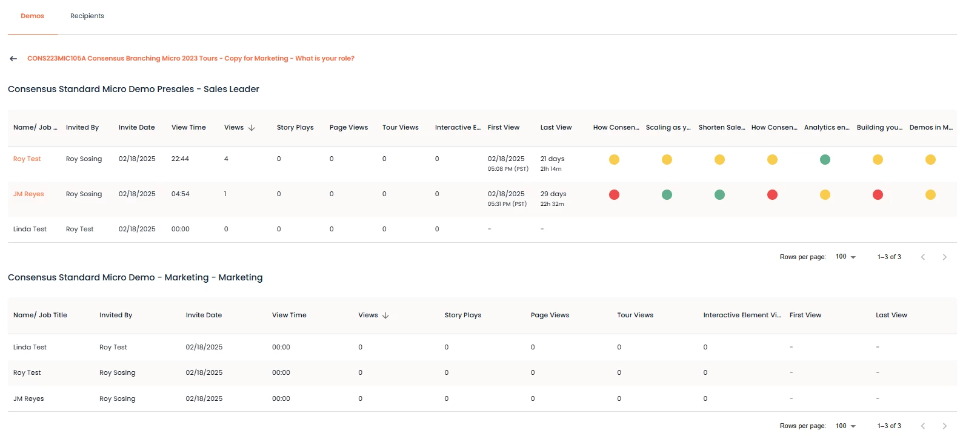Open the Roy Test recipient link
This screenshot has width=980, height=436.
click(27, 159)
